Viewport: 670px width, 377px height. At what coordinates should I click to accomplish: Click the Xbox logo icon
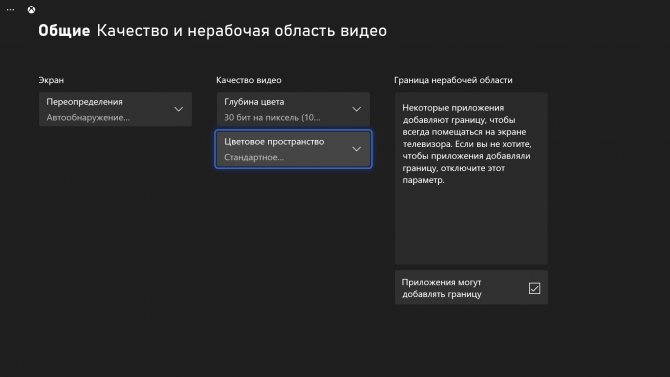coord(31,9)
